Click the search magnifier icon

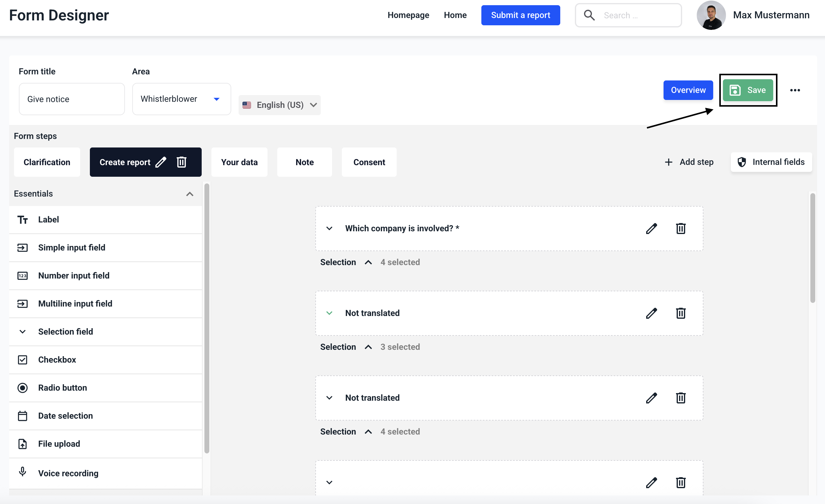589,16
